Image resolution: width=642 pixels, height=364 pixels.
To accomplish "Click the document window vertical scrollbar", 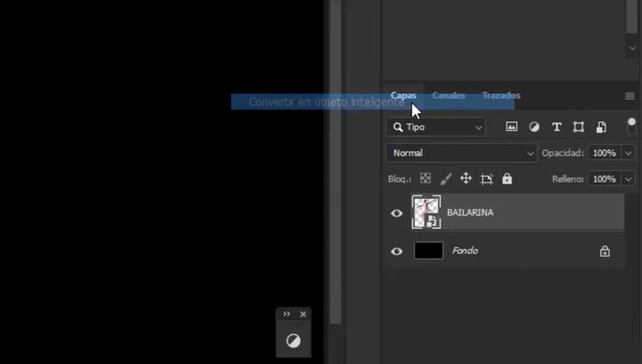I will [x=336, y=161].
